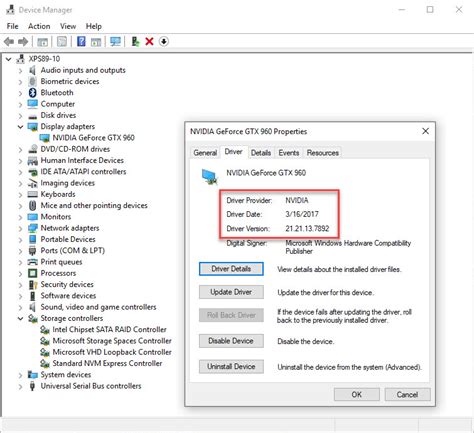Click the display adapter icon in Properties dialog
Viewport: 474px width, 433px height.
pos(209,176)
